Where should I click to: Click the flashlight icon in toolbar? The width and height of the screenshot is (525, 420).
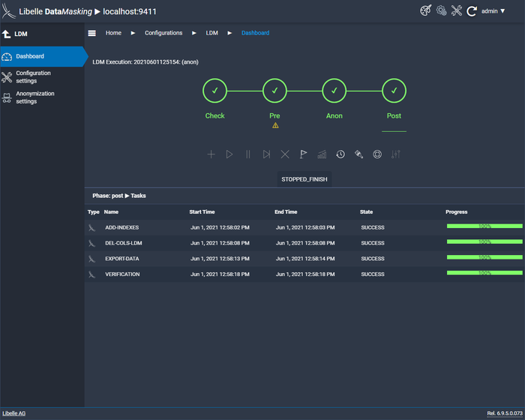click(358, 154)
